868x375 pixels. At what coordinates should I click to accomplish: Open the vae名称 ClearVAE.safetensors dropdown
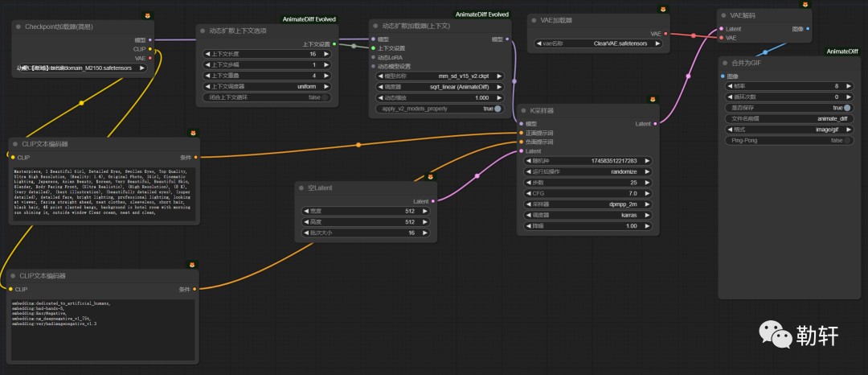(x=599, y=43)
